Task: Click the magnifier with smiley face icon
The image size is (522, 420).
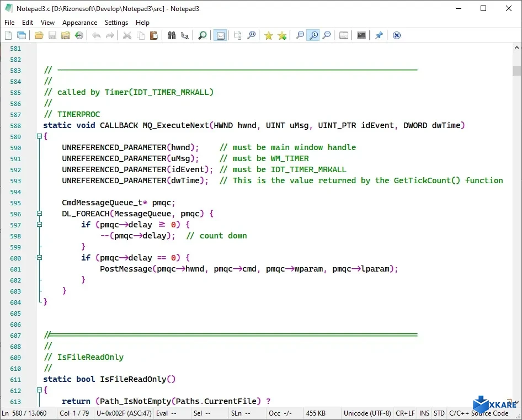Action: coord(252,35)
